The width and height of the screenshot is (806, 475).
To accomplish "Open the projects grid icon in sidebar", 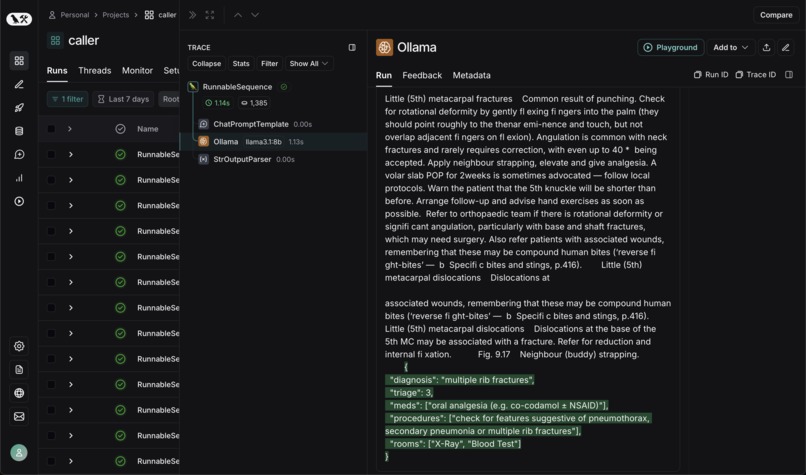I will pyautogui.click(x=19, y=61).
